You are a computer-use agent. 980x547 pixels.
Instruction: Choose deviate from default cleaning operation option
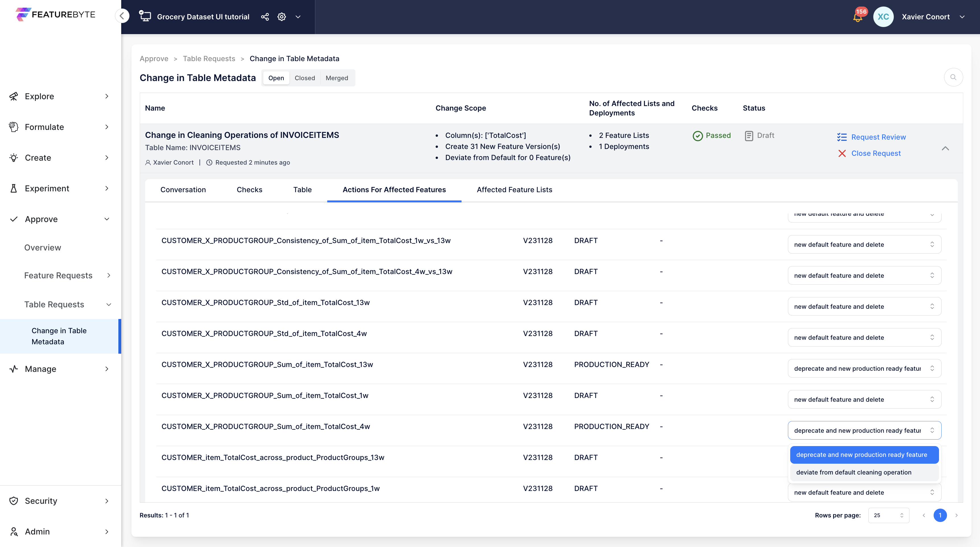click(x=864, y=472)
